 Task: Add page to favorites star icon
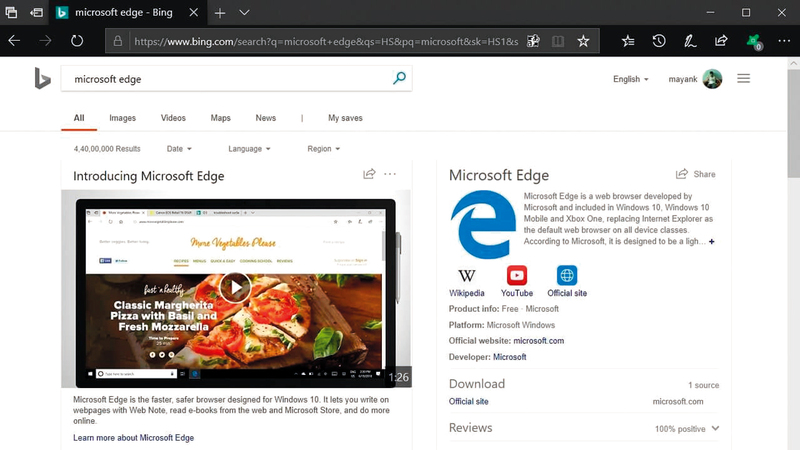point(583,41)
